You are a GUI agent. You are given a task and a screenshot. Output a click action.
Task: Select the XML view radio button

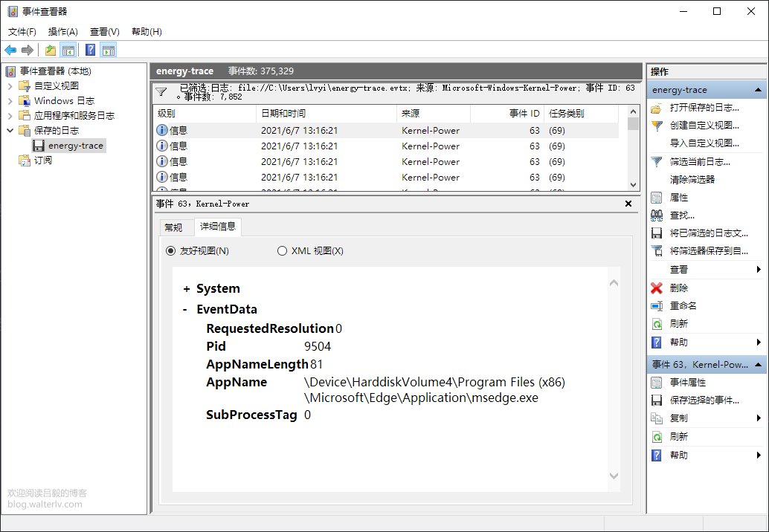(x=282, y=251)
